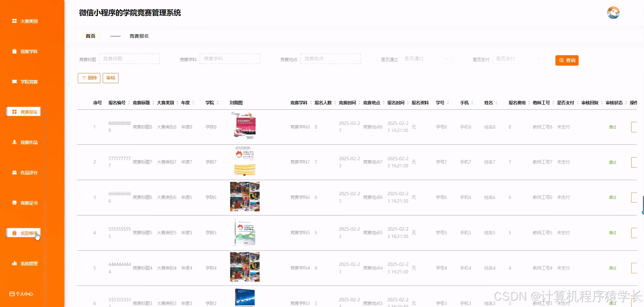Click the 个人中心 card icon in sidebar
The image size is (644, 307).
click(x=12, y=294)
